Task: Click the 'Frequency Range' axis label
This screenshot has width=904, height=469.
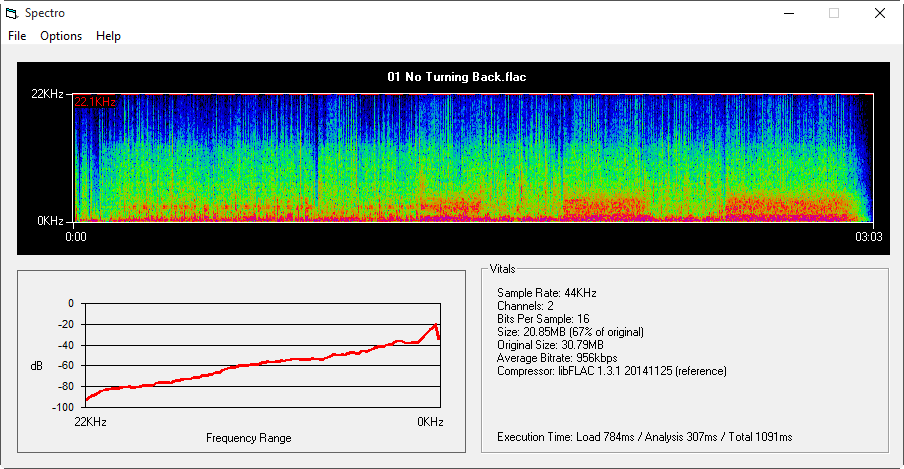Action: (x=249, y=438)
